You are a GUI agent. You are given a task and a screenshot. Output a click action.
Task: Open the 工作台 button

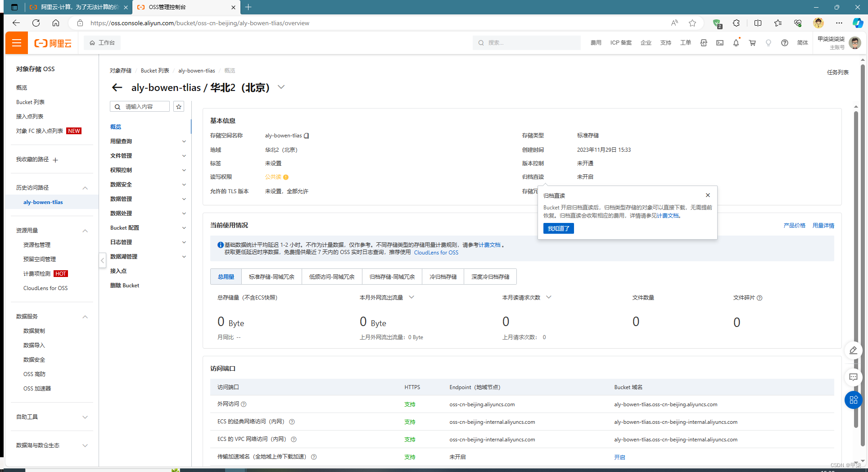pyautogui.click(x=102, y=43)
